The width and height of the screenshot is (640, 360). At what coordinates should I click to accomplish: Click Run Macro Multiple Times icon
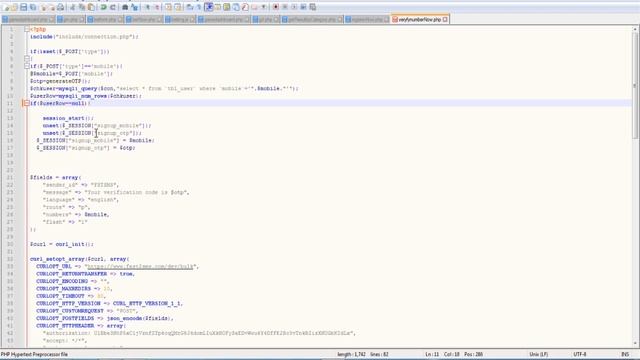(x=303, y=7)
